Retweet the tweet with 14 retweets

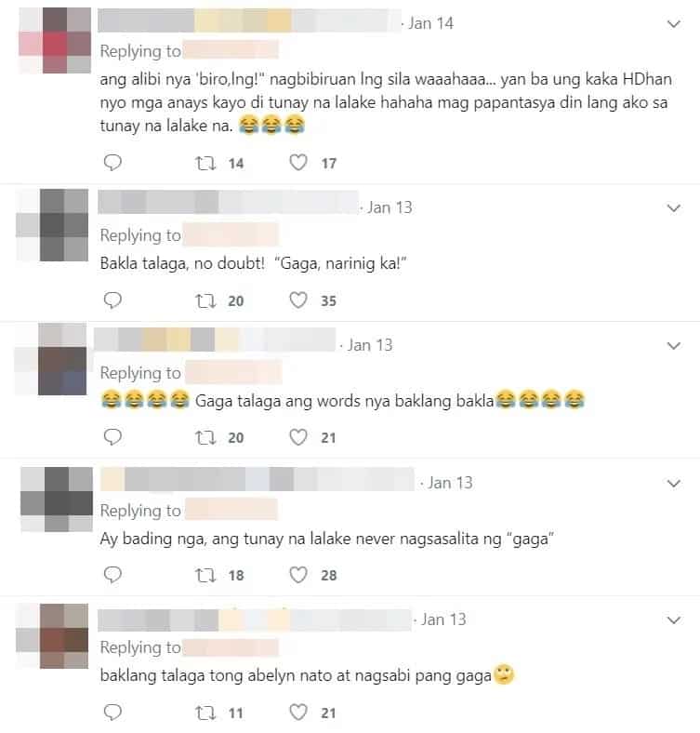point(205,163)
